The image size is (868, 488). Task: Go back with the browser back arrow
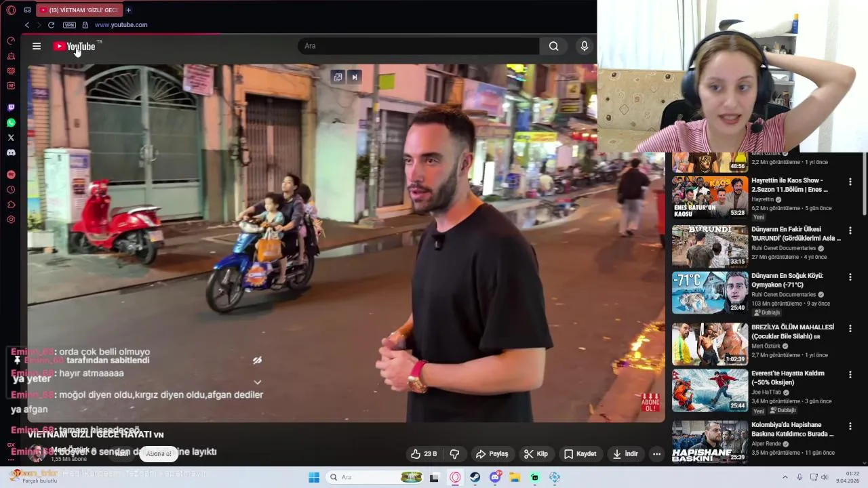[27, 25]
